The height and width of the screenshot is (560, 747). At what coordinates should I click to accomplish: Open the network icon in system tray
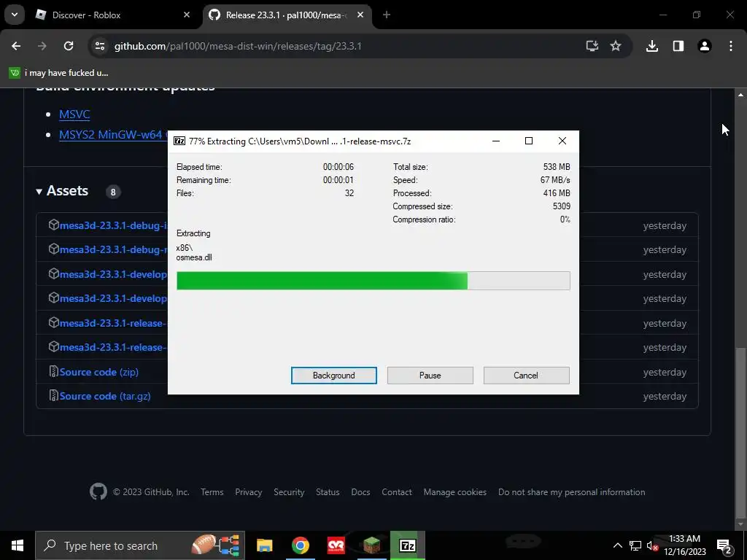tap(635, 545)
